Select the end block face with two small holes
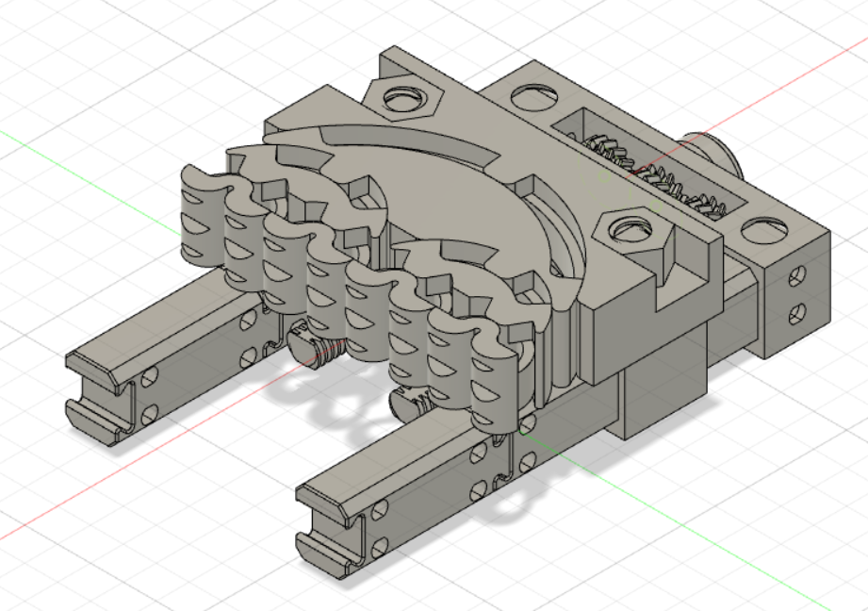The image size is (868, 611). 797,294
